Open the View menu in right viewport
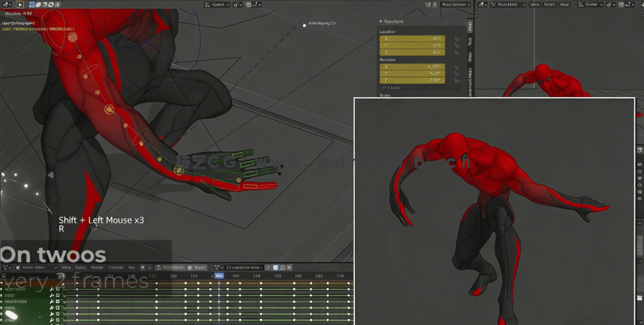The width and height of the screenshot is (644, 325). [x=534, y=5]
